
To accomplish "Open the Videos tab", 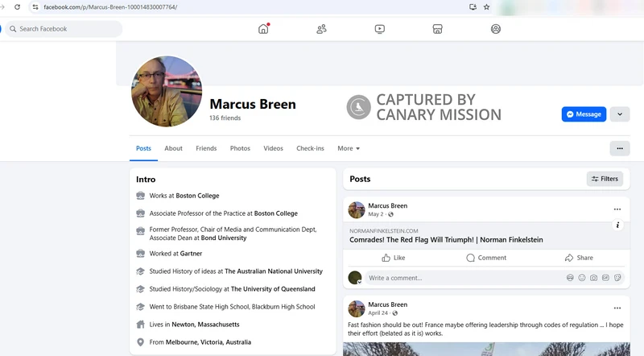I will [273, 148].
